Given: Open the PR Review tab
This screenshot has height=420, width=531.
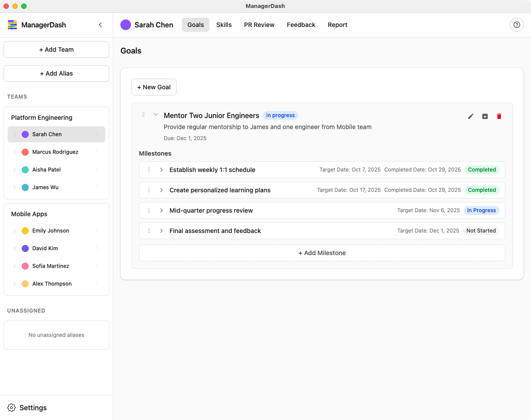Looking at the screenshot, I should (259, 25).
